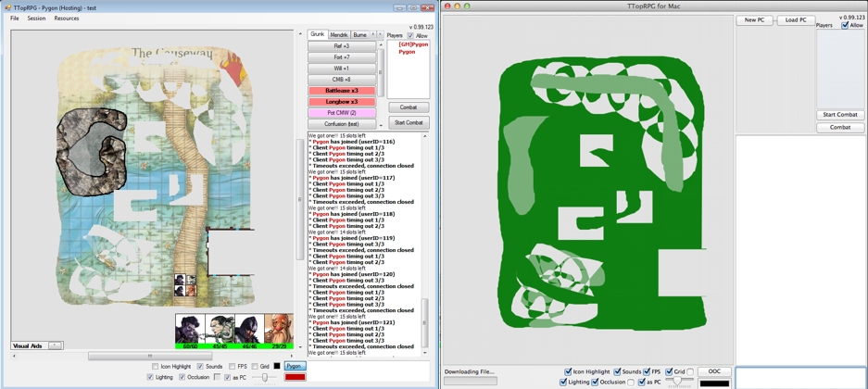The image size is (868, 389).
Task: Roll the Fort +7 save button
Action: point(342,57)
